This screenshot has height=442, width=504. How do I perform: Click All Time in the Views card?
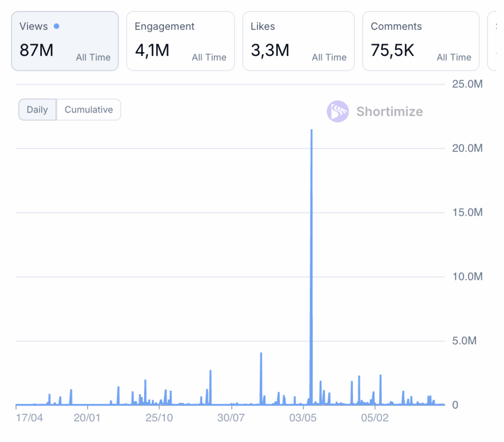(x=93, y=58)
